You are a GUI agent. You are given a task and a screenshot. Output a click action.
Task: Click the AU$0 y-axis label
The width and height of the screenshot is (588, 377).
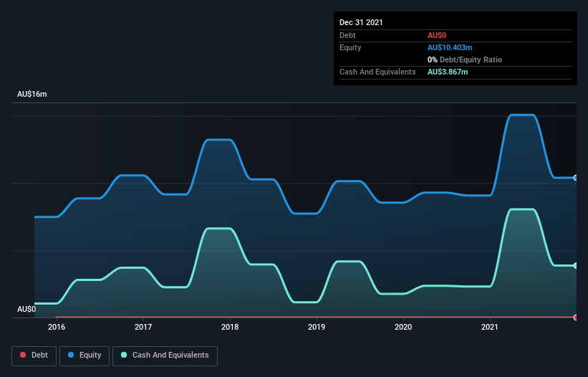coord(26,309)
